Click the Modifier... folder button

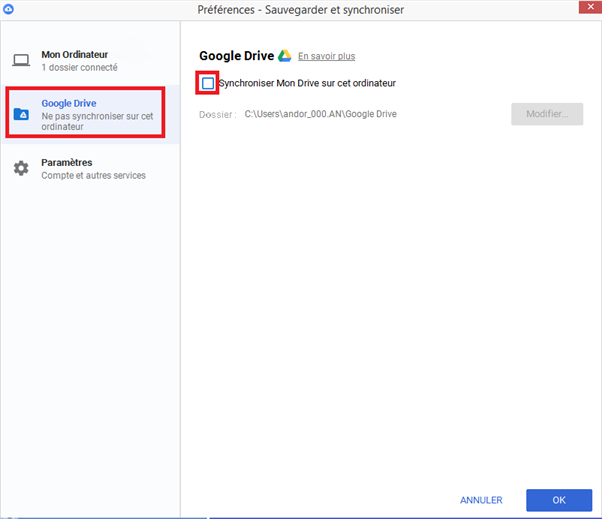(547, 114)
